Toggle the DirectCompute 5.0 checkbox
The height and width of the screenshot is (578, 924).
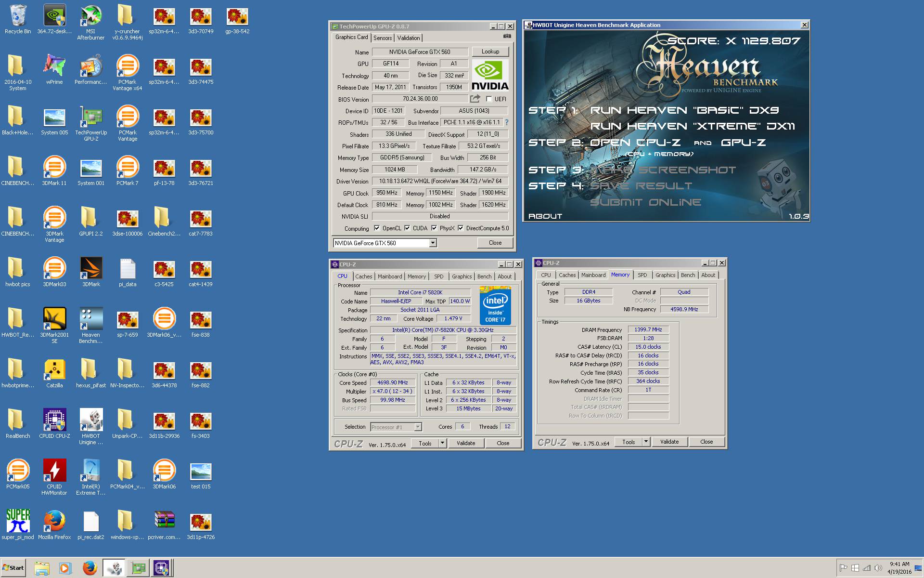(461, 228)
